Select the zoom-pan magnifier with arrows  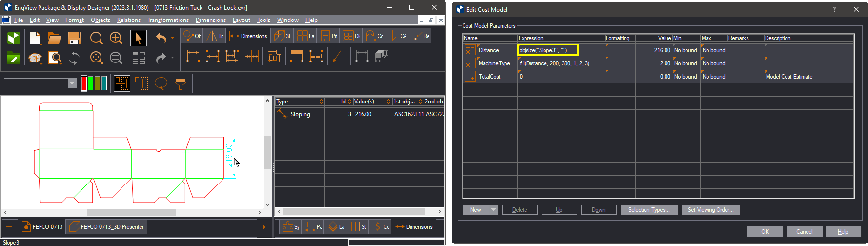coord(116,38)
